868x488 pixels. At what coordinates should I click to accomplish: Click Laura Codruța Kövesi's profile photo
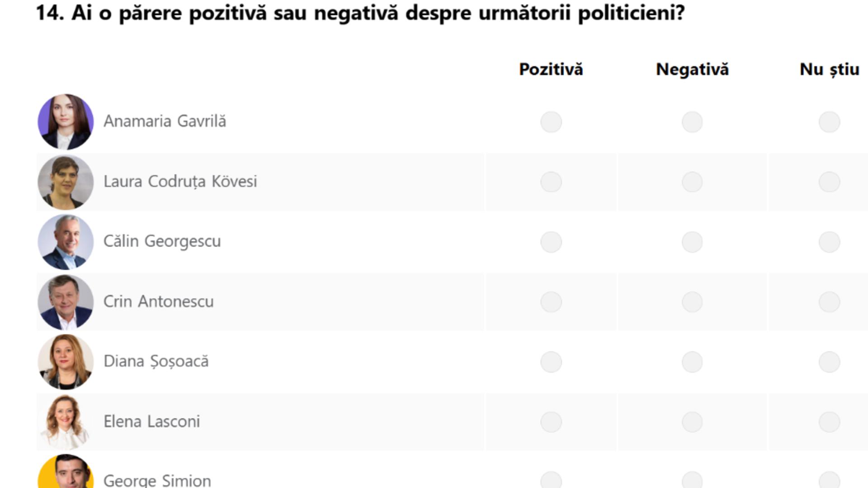[x=66, y=181]
